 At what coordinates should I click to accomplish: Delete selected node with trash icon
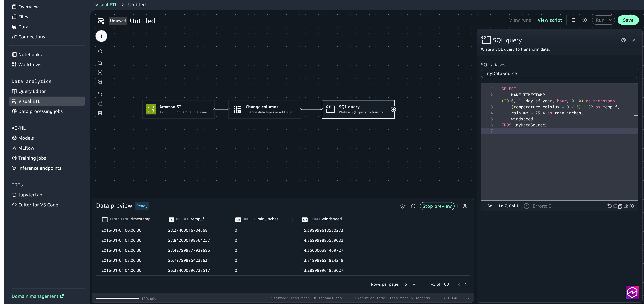[100, 113]
